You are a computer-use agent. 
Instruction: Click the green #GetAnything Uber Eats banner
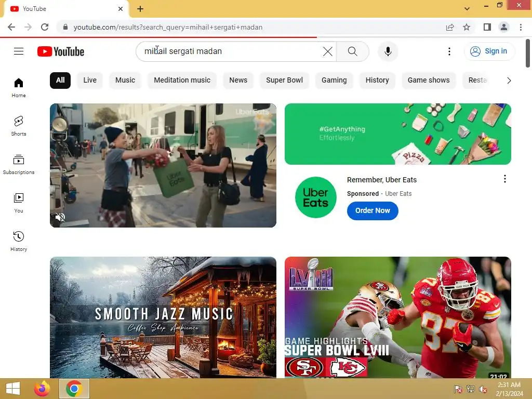click(x=397, y=134)
